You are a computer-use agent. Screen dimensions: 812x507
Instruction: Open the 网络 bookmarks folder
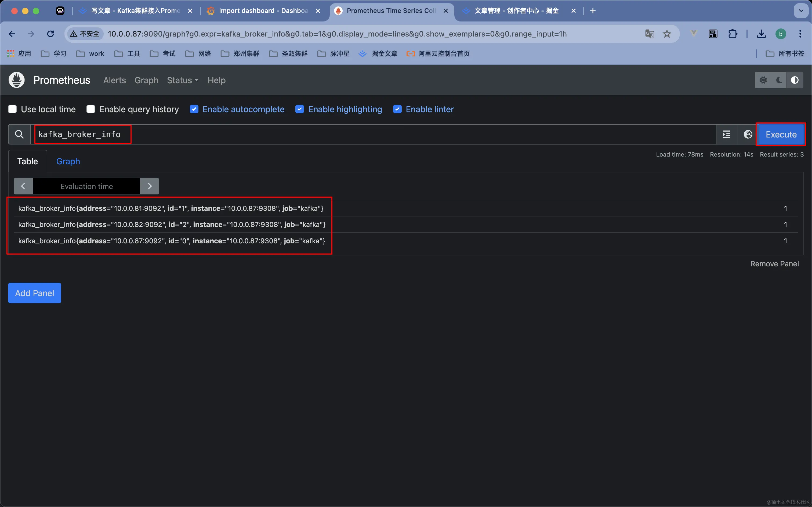[x=198, y=54]
